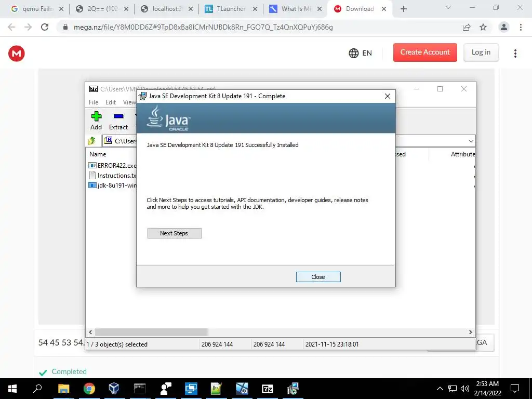Select Instructions.txt in the 7-Zip list
The image size is (532, 399).
113,176
